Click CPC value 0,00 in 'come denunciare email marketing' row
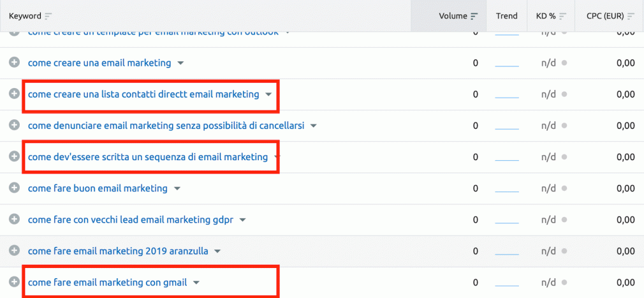 [x=626, y=125]
